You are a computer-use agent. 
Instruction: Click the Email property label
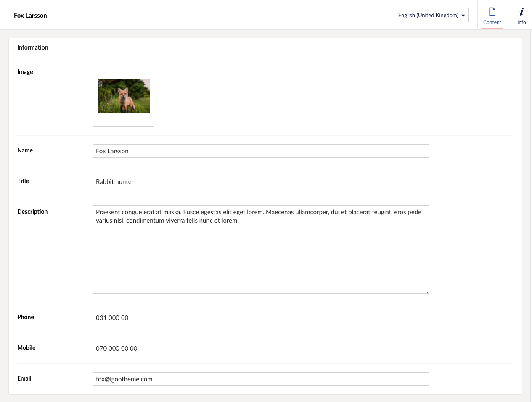point(24,378)
